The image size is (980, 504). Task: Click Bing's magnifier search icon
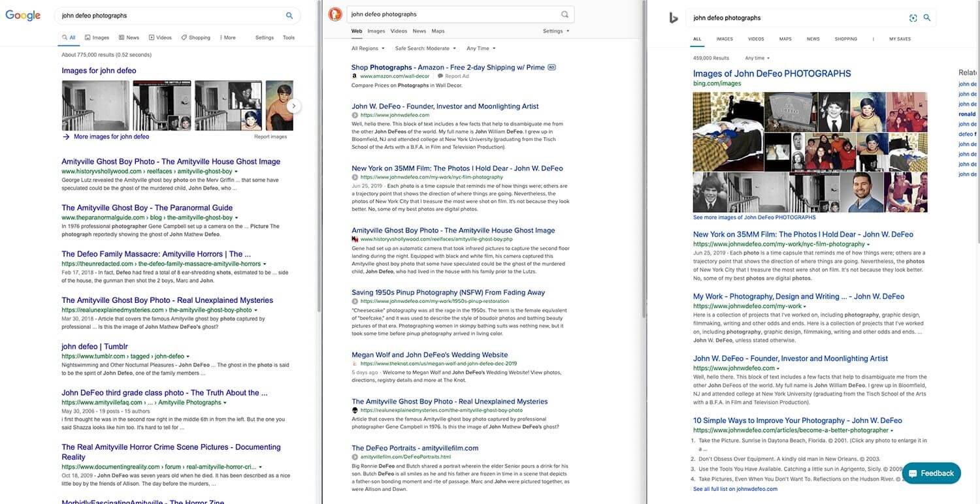(926, 18)
